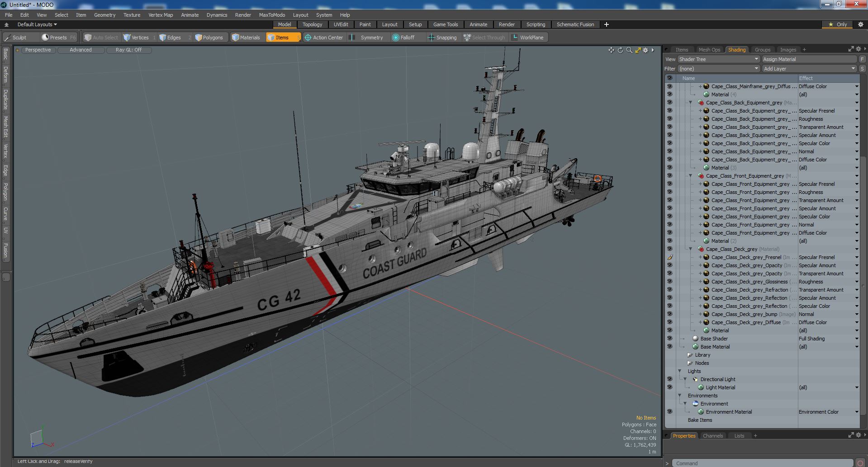Open Effect dropdown for Base Shader Full Shading
This screenshot has width=868, height=467.
coord(856,339)
